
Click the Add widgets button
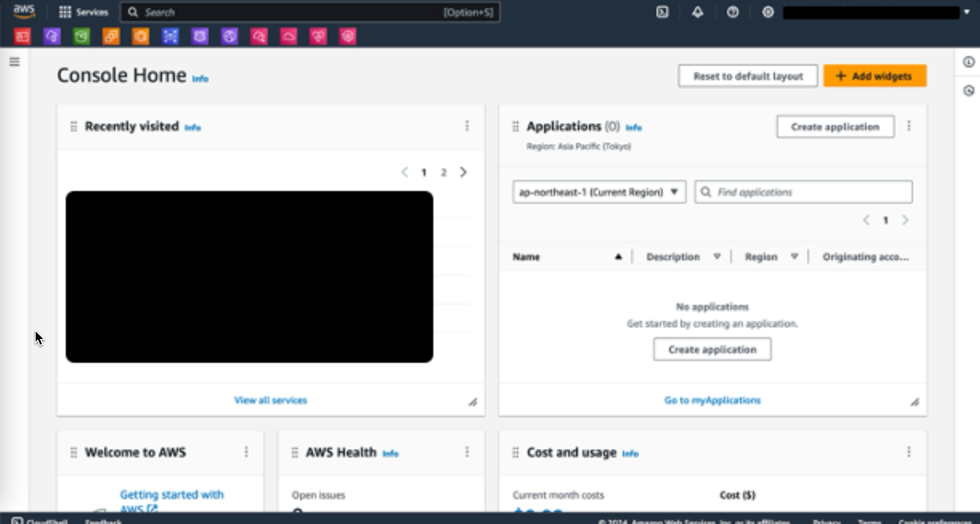click(875, 76)
